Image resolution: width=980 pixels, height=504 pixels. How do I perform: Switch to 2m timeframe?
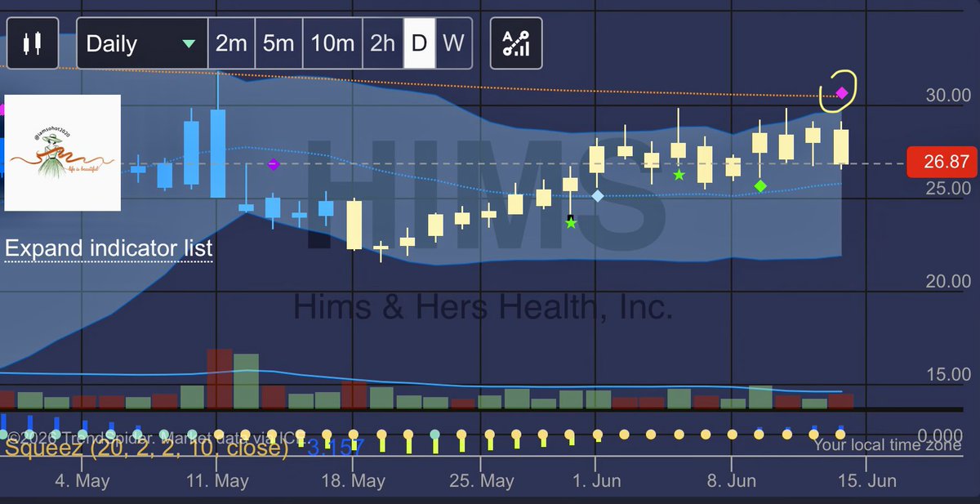231,43
